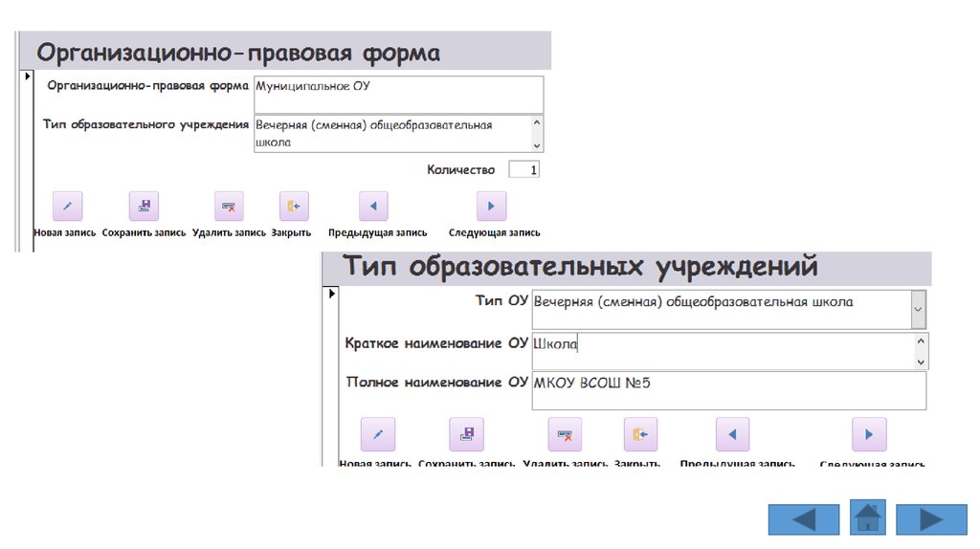Viewport: 980px width, 549px height.
Task: Click record selector of Организационно-правовая форма form
Action: (x=27, y=161)
